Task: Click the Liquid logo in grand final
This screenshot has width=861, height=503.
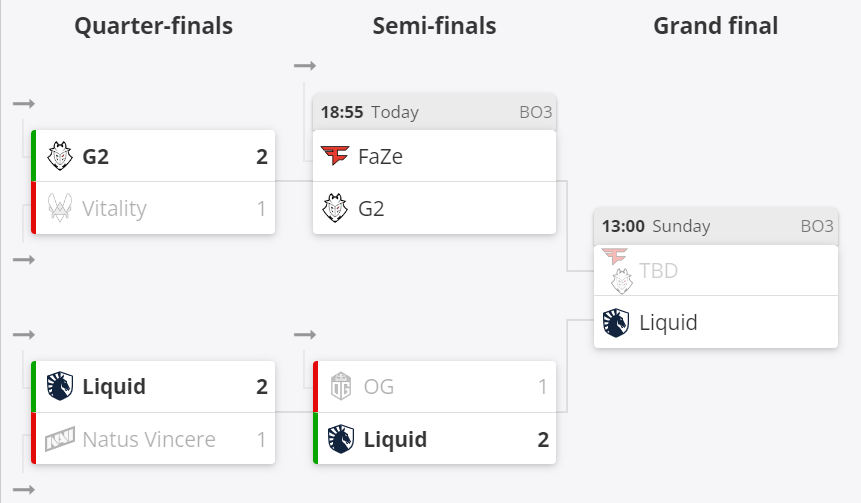Action: (x=616, y=322)
